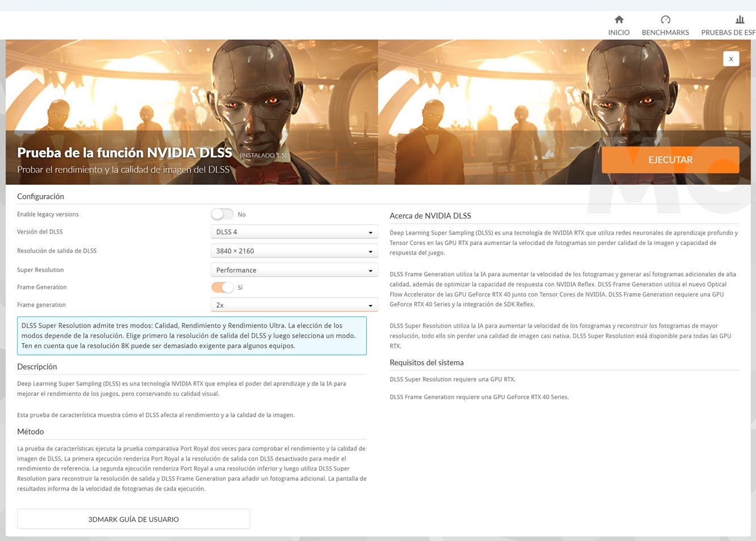Toggle the Enable legacy versions switch
The image size is (756, 541).
[x=222, y=214]
